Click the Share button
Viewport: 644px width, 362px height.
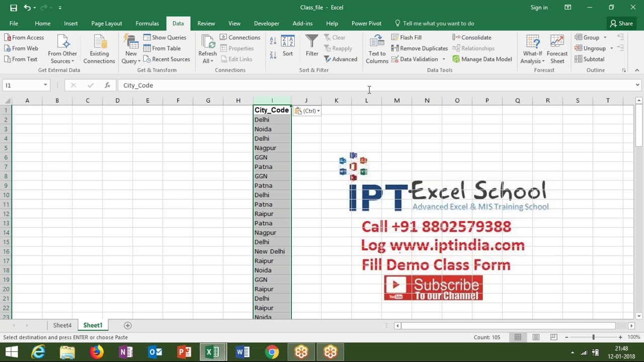click(x=621, y=23)
